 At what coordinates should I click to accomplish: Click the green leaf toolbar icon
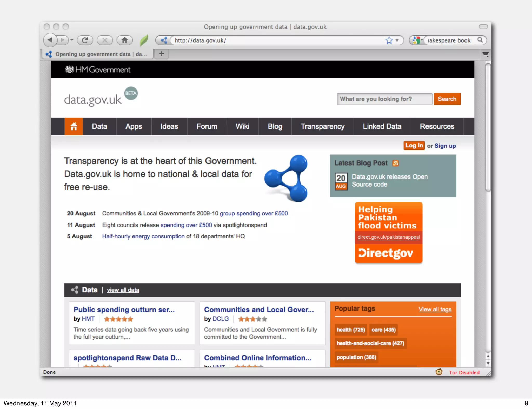(144, 40)
